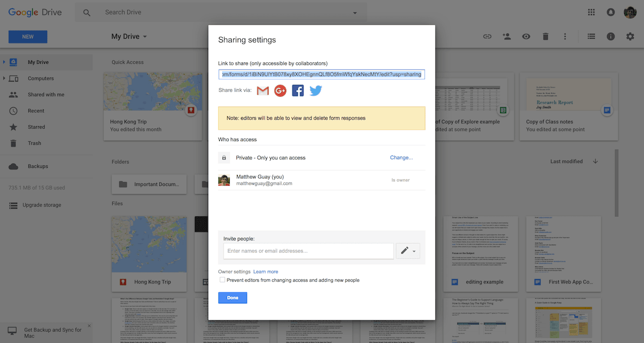644x343 pixels.
Task: Click the Google Drive logo
Action: coord(35,12)
